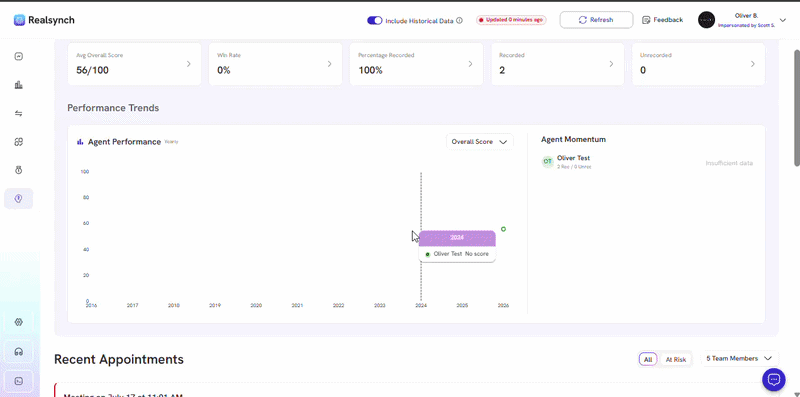Screen dimensions: 800x397
Task: Click the user avatar picture
Action: pos(706,20)
